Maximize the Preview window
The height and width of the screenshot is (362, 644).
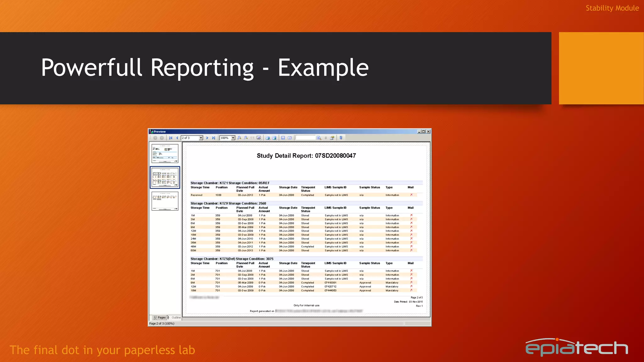tap(424, 132)
